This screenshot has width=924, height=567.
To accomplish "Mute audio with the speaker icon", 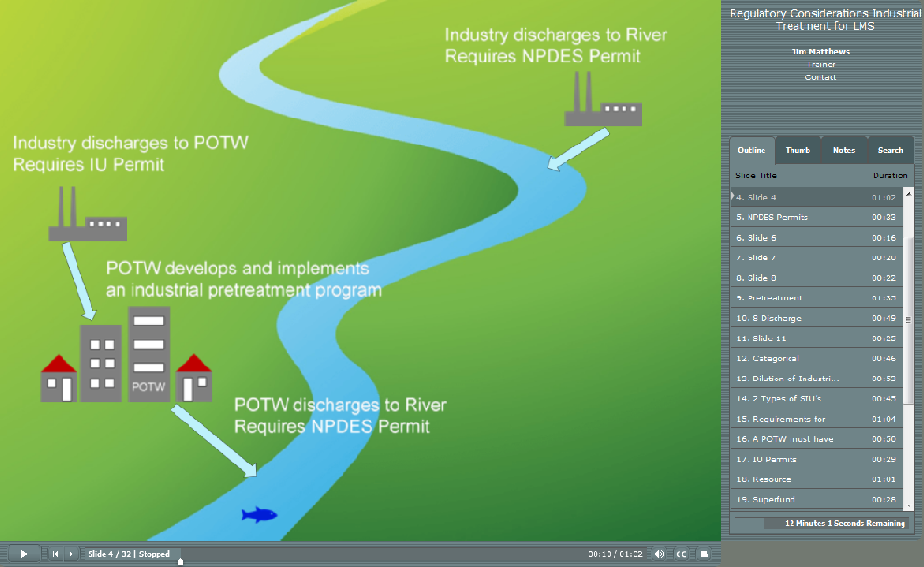I will point(659,553).
